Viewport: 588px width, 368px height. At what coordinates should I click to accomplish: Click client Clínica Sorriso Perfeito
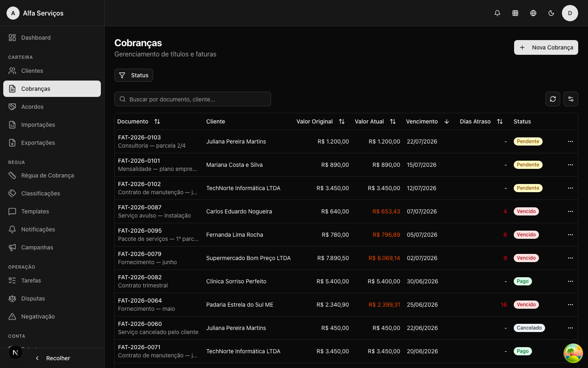[x=236, y=281]
